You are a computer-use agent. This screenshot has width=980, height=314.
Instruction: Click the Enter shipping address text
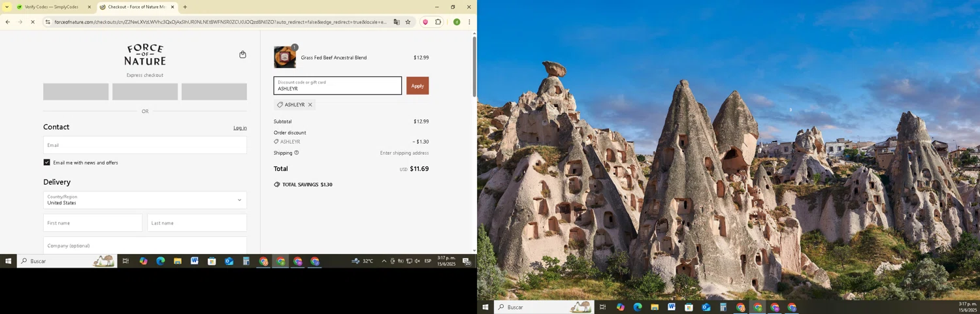click(x=404, y=153)
